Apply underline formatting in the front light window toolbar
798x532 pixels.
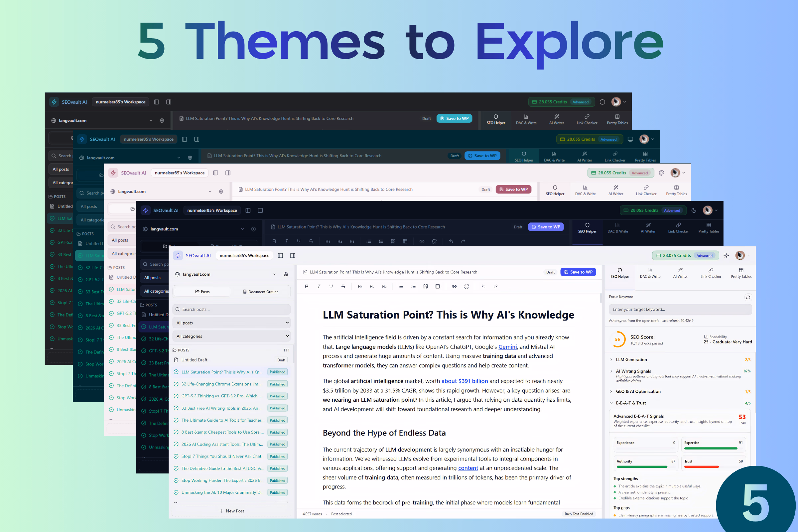coord(331,286)
